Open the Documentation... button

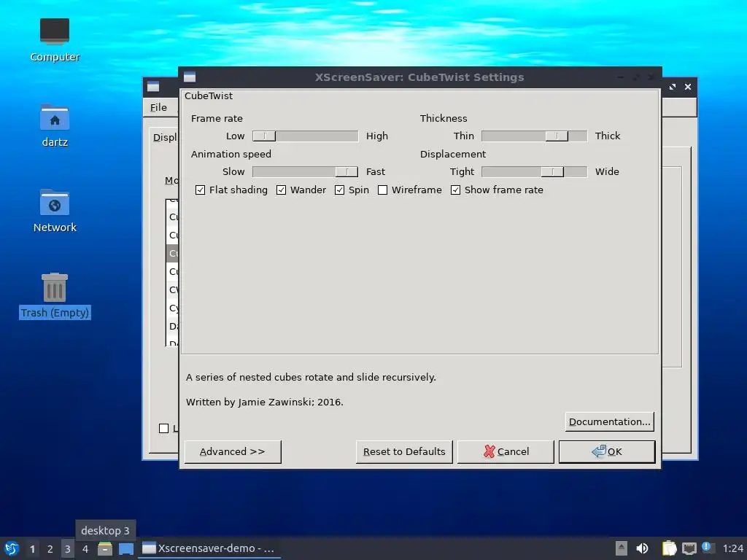coord(609,422)
